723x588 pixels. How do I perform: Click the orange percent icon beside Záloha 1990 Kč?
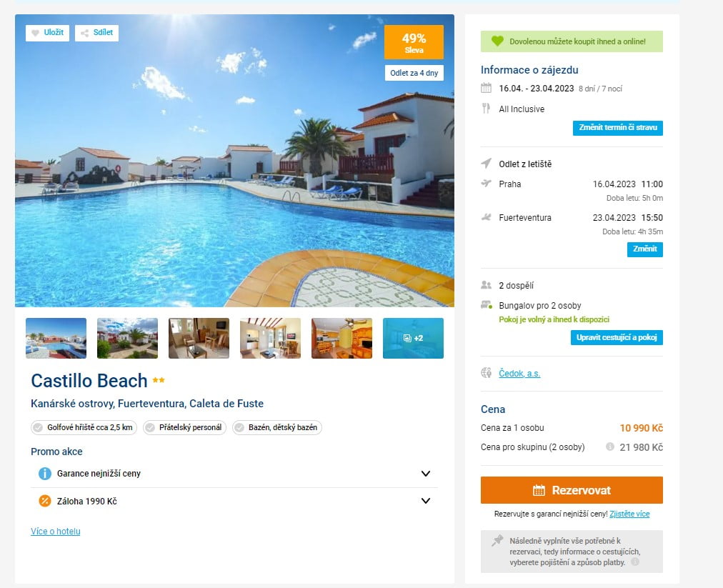(45, 501)
